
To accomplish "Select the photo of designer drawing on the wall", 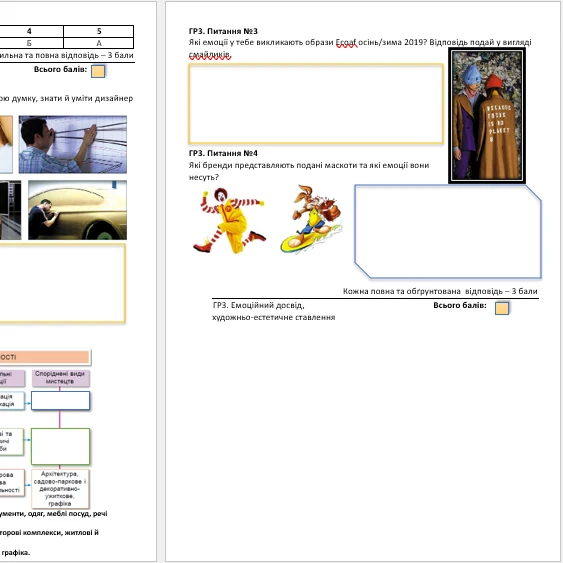I will coord(73,144).
